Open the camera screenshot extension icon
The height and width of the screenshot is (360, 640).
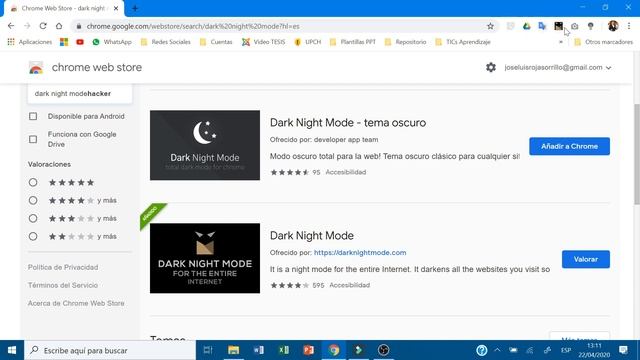coord(574,26)
